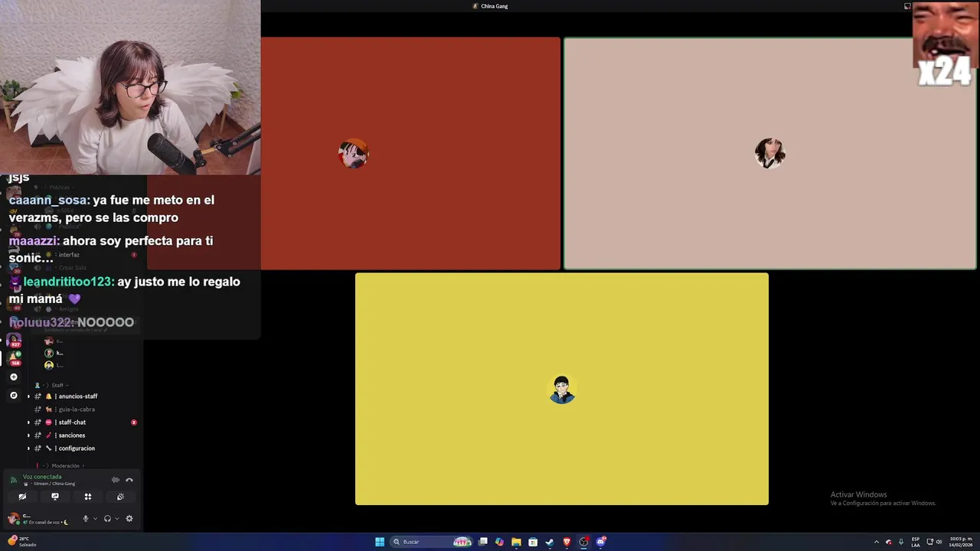980x551 pixels.
Task: Click maaazzi username in chat overlay
Action: tap(33, 241)
